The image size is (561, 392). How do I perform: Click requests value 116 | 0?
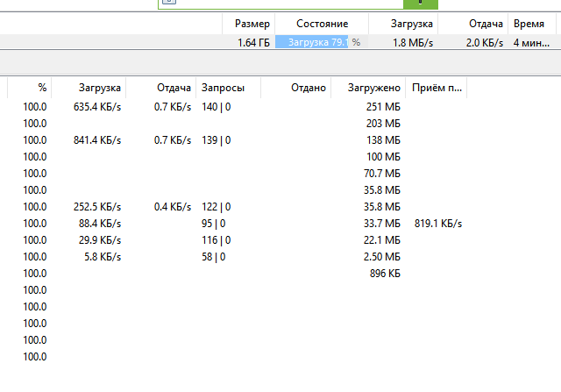pyautogui.click(x=217, y=240)
